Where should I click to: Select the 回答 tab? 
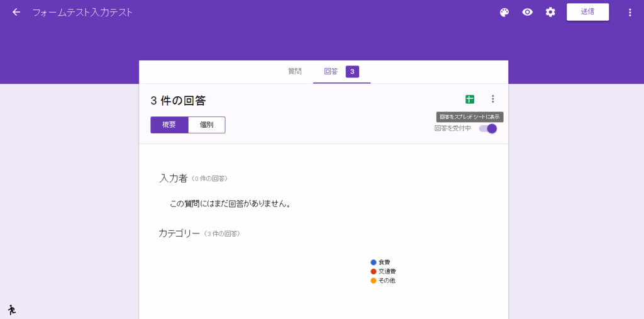pos(331,72)
